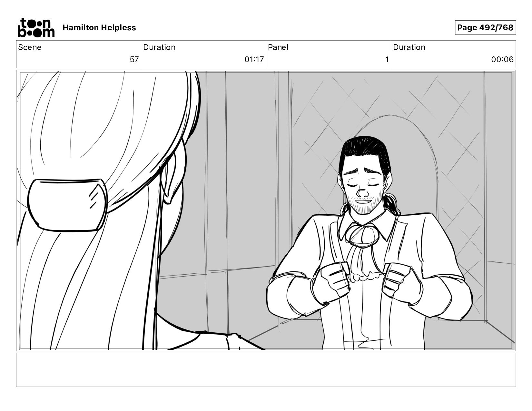Click the storyboard panel drawing
The width and height of the screenshot is (532, 411).
(x=266, y=210)
